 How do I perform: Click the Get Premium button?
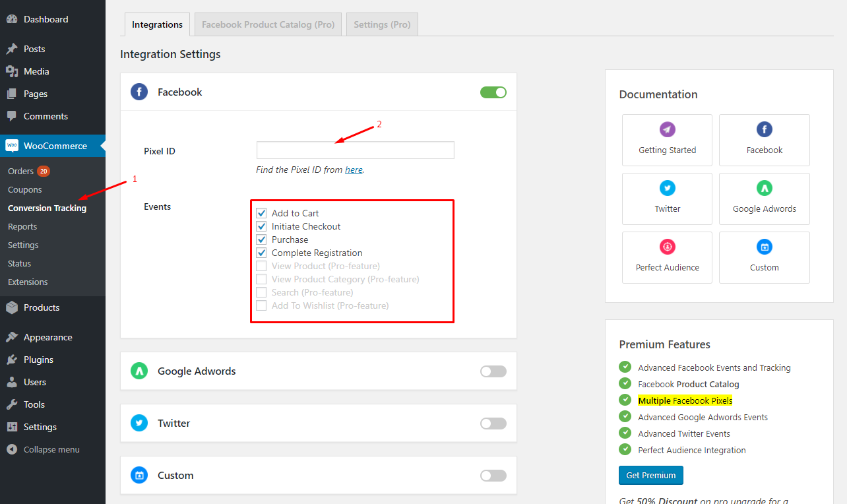[651, 475]
